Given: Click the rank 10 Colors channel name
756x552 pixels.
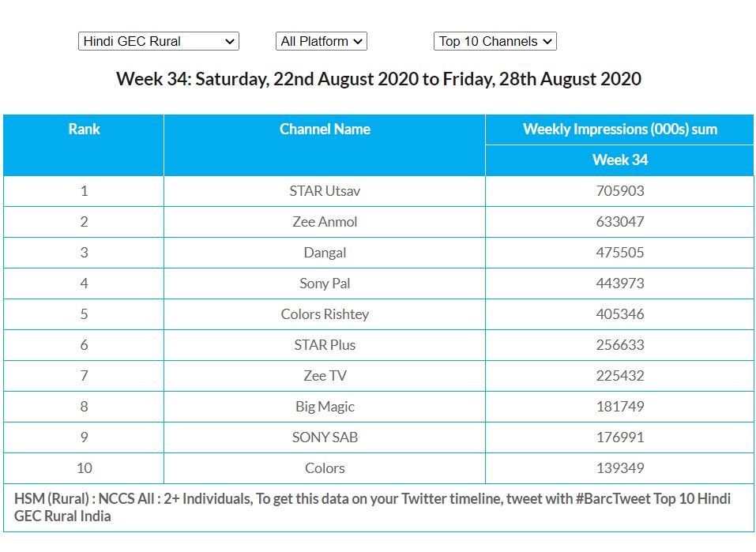Looking at the screenshot, I should click(325, 468).
